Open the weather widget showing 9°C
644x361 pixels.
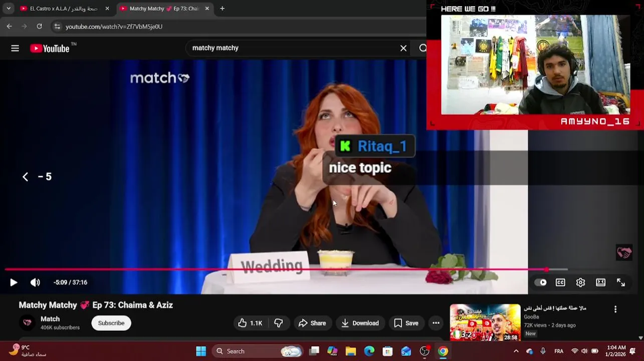point(28,351)
